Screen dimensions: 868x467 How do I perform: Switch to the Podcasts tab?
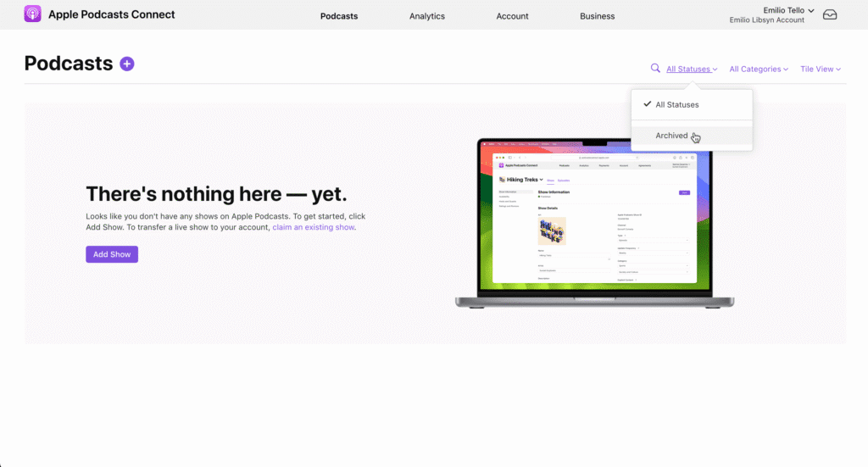339,16
